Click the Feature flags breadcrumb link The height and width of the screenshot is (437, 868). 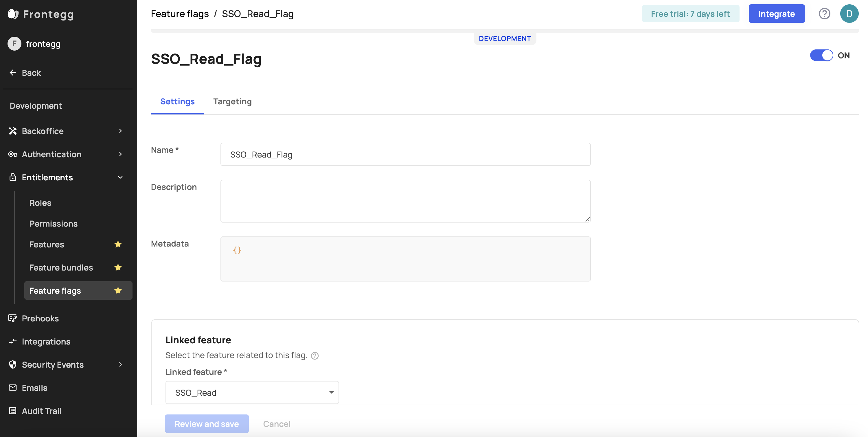pos(180,14)
